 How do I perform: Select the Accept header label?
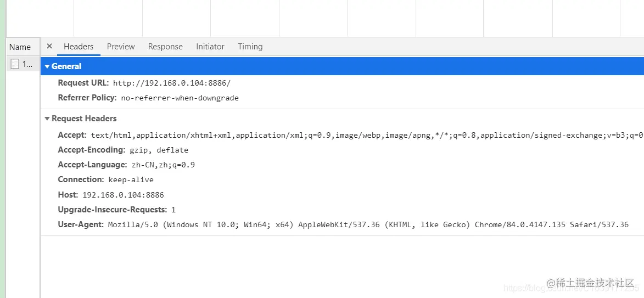click(x=72, y=135)
